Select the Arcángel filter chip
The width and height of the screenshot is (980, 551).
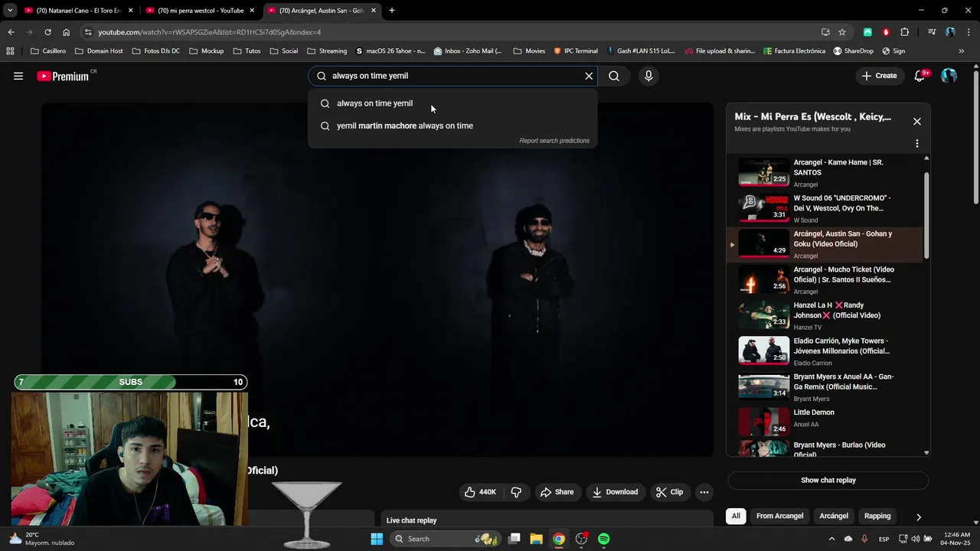834,516
